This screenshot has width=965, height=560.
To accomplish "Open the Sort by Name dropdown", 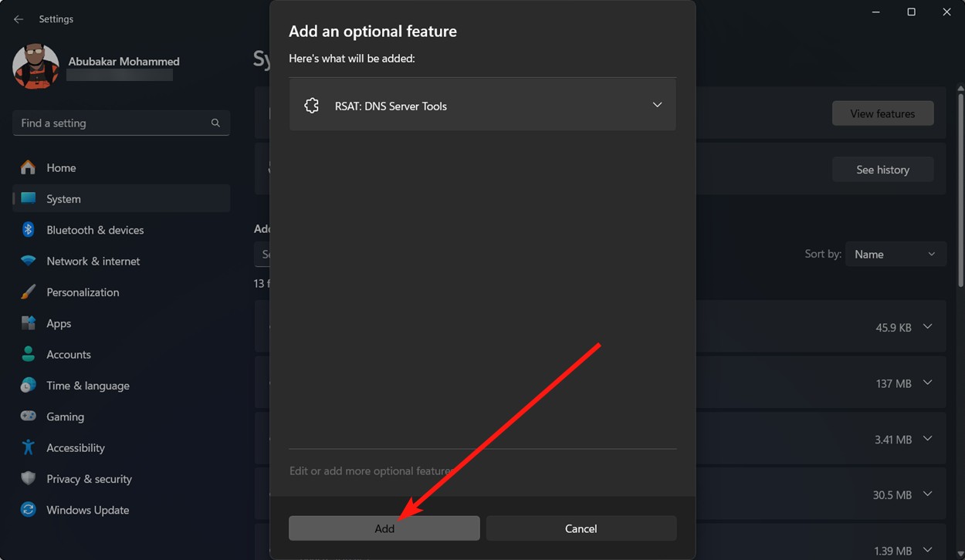I will [x=896, y=253].
